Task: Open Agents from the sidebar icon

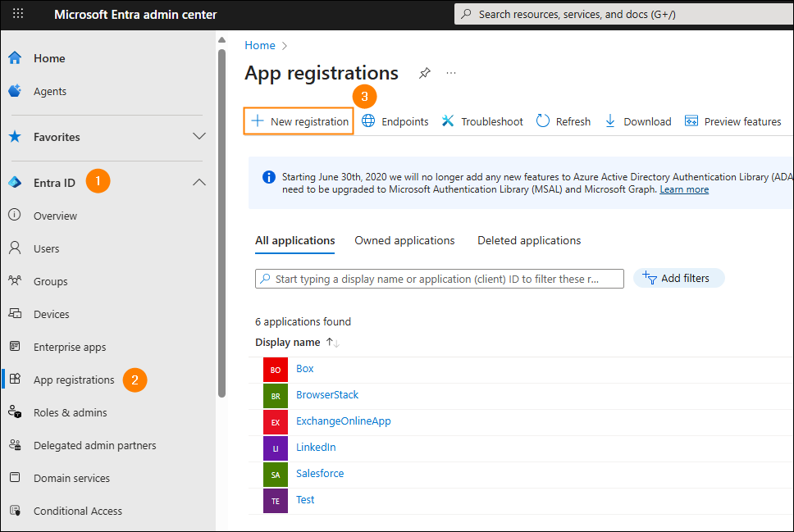Action: point(15,91)
